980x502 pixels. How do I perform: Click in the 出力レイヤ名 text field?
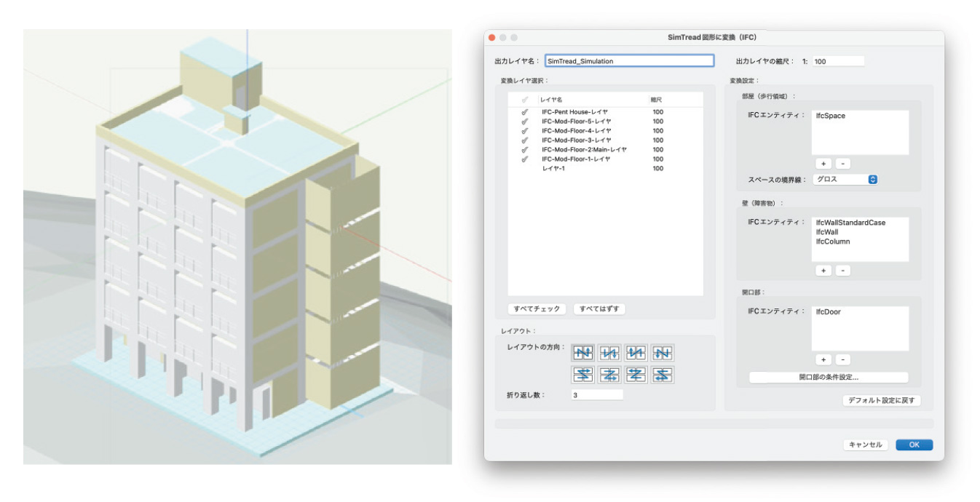coord(629,61)
